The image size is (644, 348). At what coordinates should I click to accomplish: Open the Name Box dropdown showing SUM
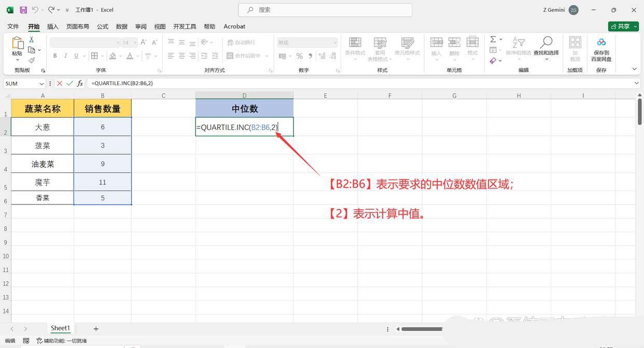pos(41,83)
